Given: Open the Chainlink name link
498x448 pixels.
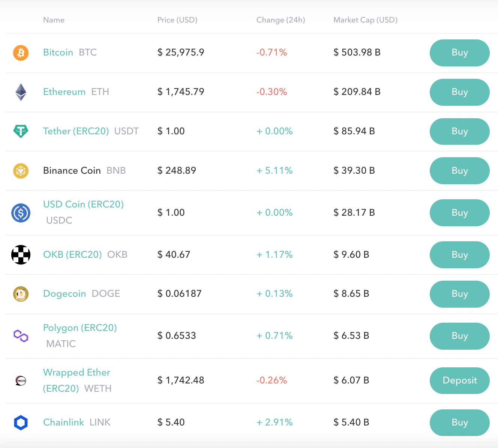Looking at the screenshot, I should coord(63,422).
